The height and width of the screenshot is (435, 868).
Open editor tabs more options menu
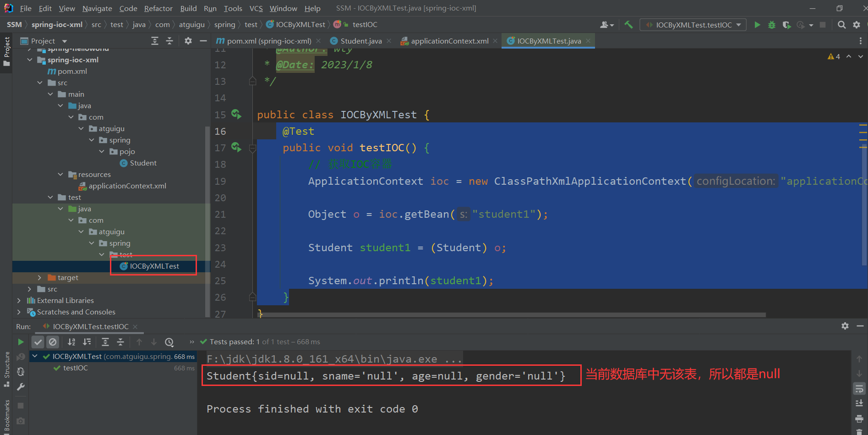[x=861, y=41]
